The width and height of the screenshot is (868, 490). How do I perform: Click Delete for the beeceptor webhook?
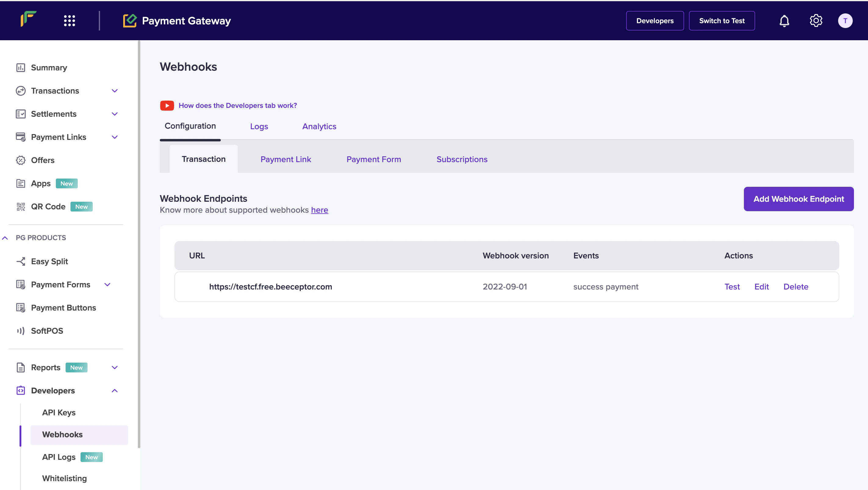795,286
